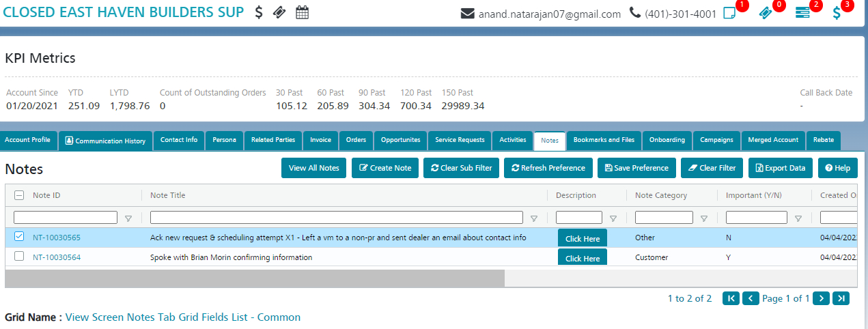The image size is (868, 329).
Task: Click Export Data button
Action: tap(781, 168)
